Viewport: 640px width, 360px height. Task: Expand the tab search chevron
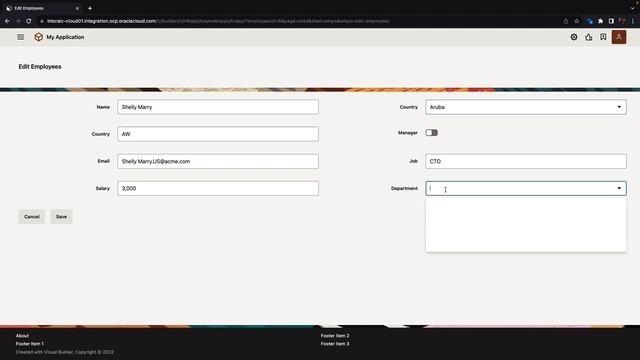tap(632, 8)
